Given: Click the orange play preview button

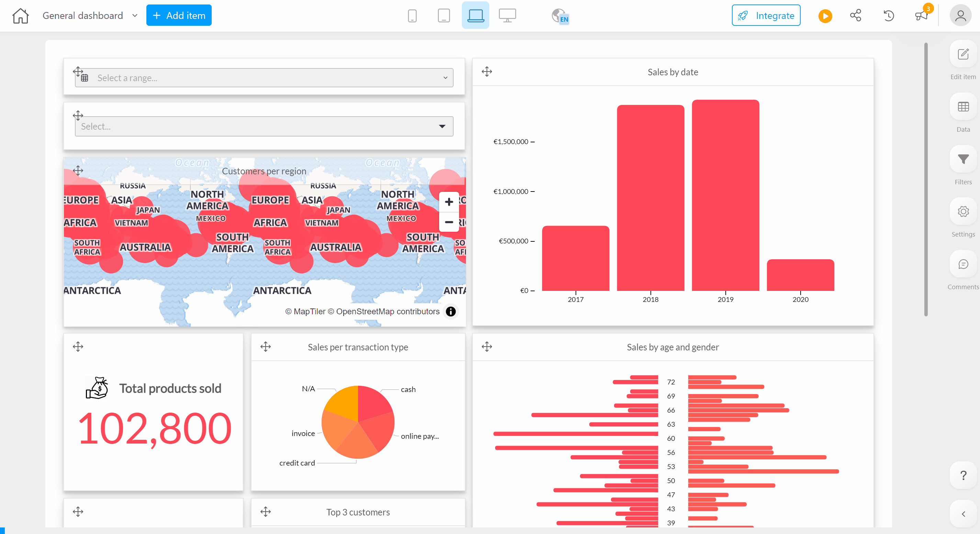Looking at the screenshot, I should [825, 16].
